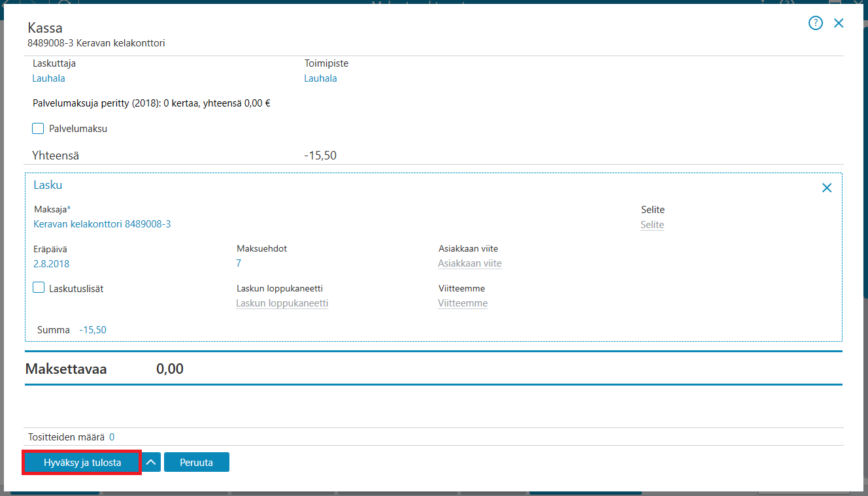This screenshot has width=868, height=496.
Task: Edit the Eräpäivä date 2.8.2018
Action: point(52,264)
